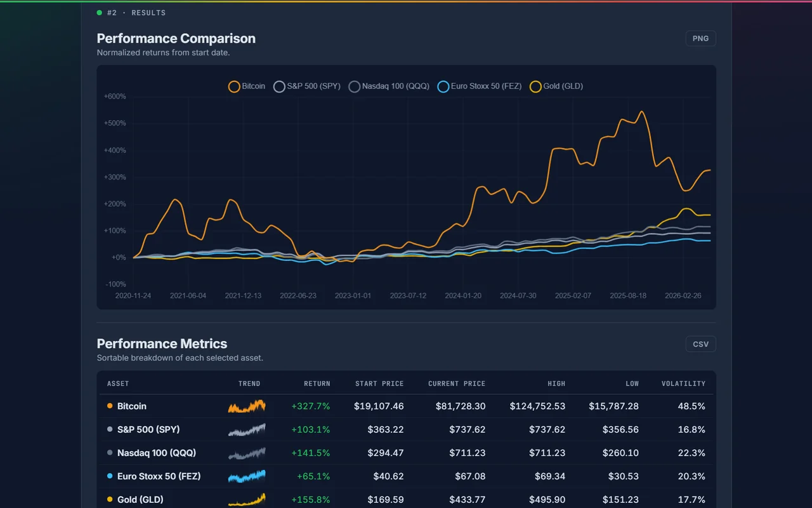The height and width of the screenshot is (508, 812).
Task: Click the Bitcoin line peak on the chart
Action: pyautogui.click(x=641, y=112)
